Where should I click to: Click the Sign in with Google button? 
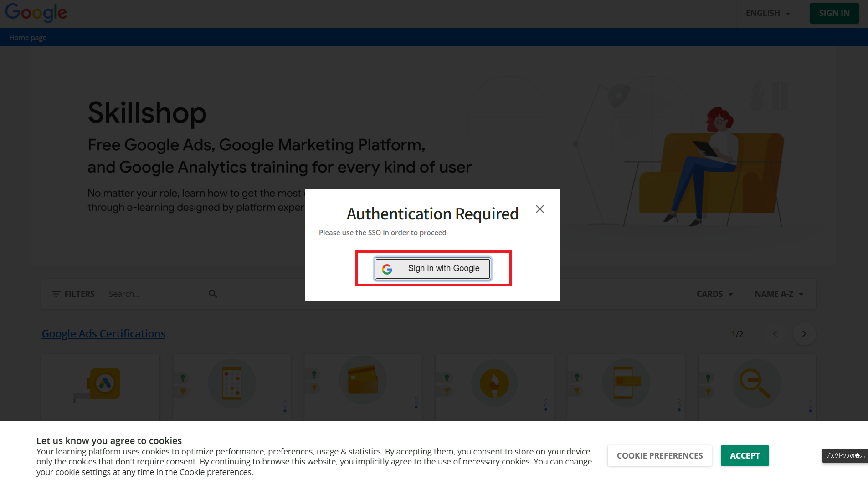(x=432, y=269)
